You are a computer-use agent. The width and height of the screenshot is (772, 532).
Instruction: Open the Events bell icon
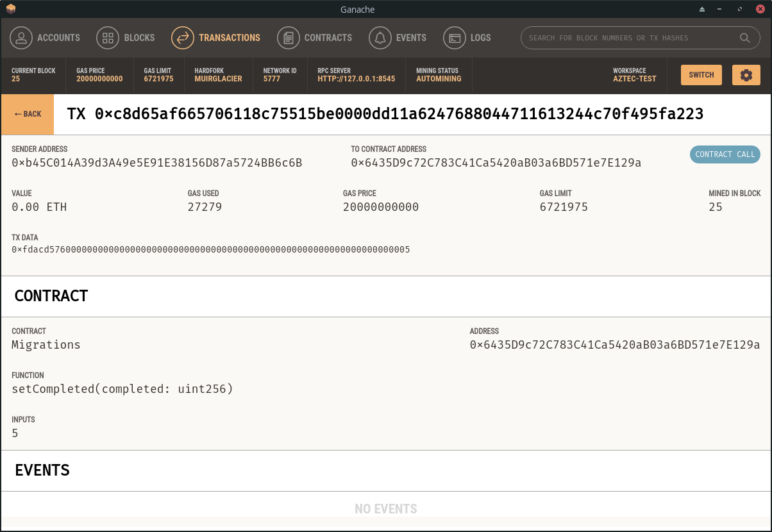[x=380, y=38]
